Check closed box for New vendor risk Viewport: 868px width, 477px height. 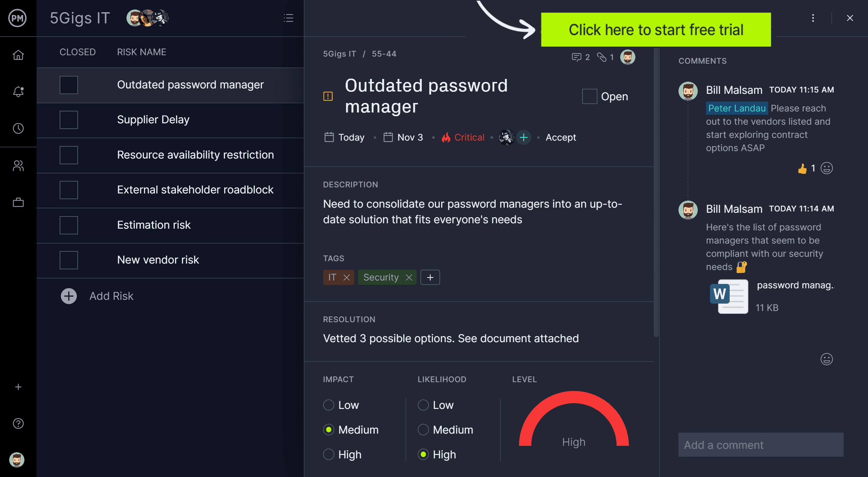[x=69, y=260]
